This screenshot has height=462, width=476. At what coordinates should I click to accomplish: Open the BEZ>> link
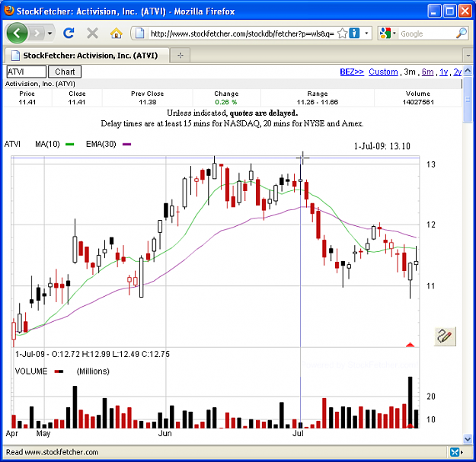point(352,72)
